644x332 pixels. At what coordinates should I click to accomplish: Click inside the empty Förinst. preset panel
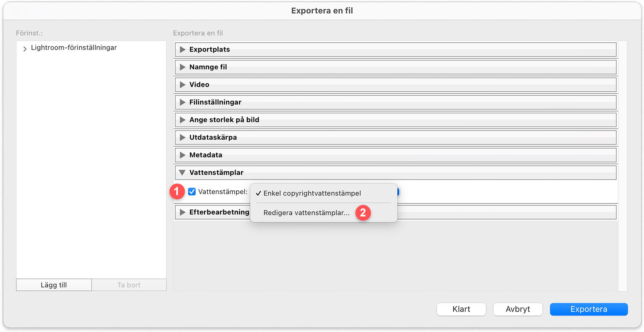pos(91,161)
